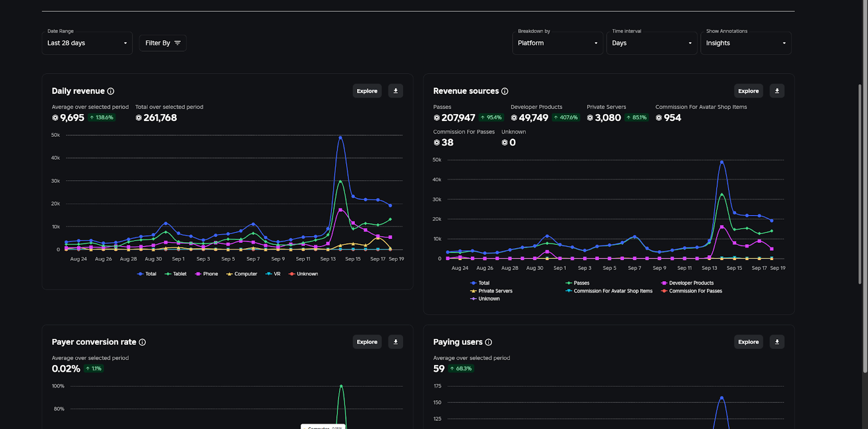This screenshot has width=868, height=429.
Task: Open the Filter By menu
Action: pos(162,43)
